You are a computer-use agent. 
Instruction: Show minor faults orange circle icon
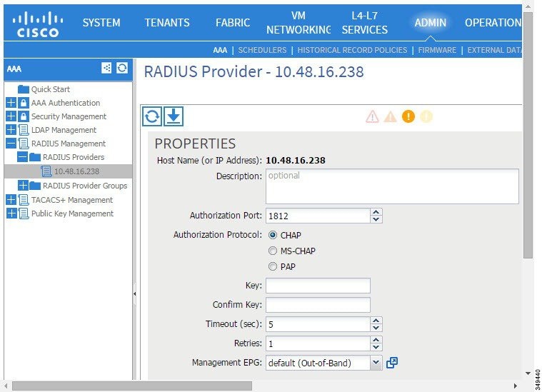tap(408, 116)
